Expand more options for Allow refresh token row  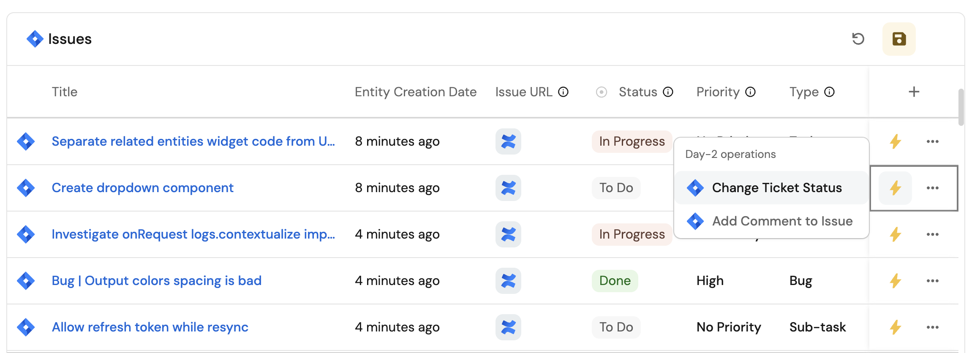point(932,327)
